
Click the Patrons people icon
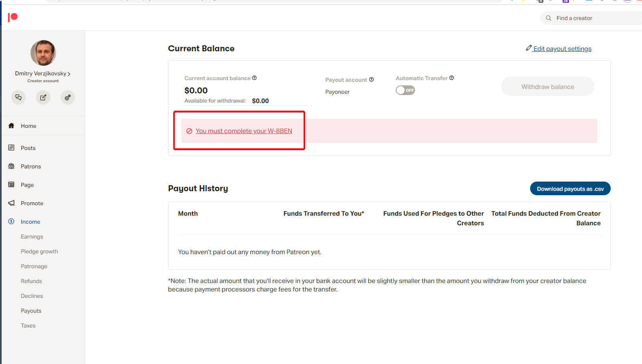click(11, 166)
